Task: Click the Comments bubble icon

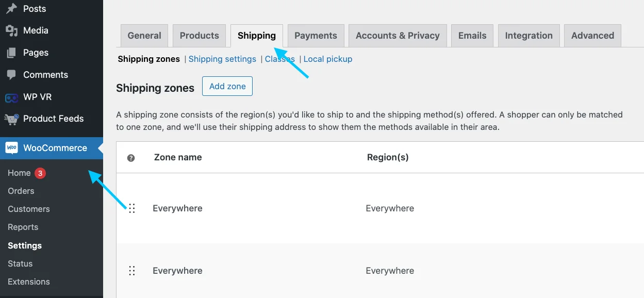Action: pos(11,75)
